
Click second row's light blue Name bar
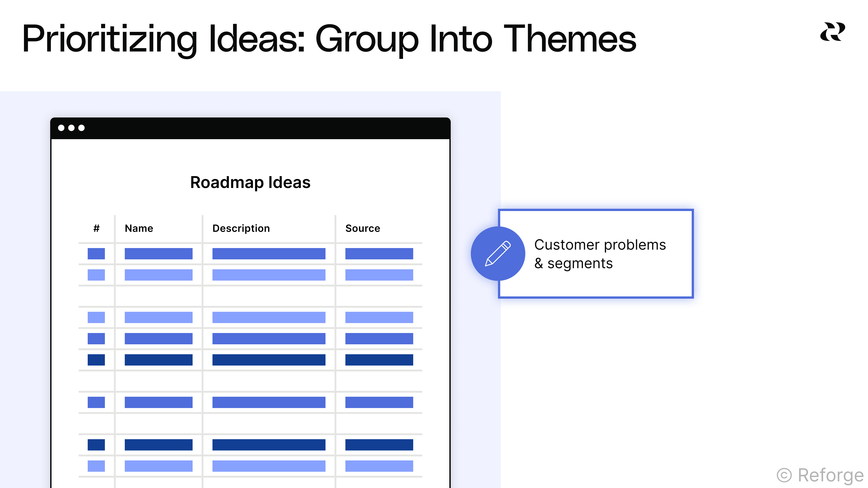(x=158, y=275)
